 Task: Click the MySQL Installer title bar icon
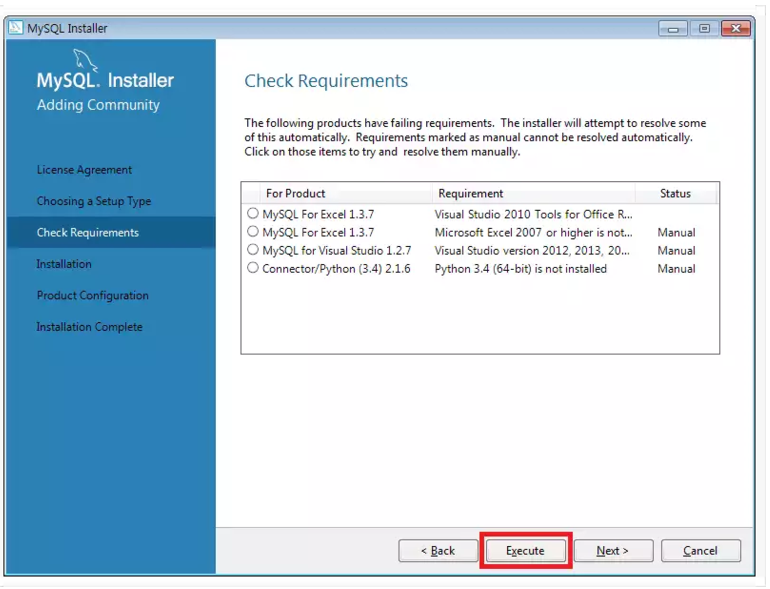coord(15,28)
